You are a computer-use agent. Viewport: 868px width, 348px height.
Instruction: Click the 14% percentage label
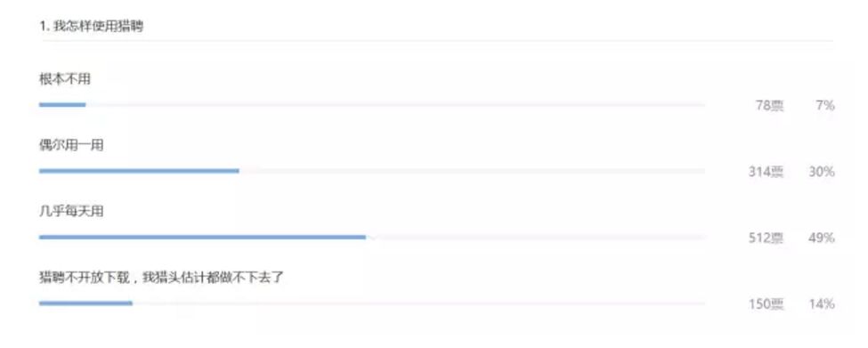click(x=822, y=303)
